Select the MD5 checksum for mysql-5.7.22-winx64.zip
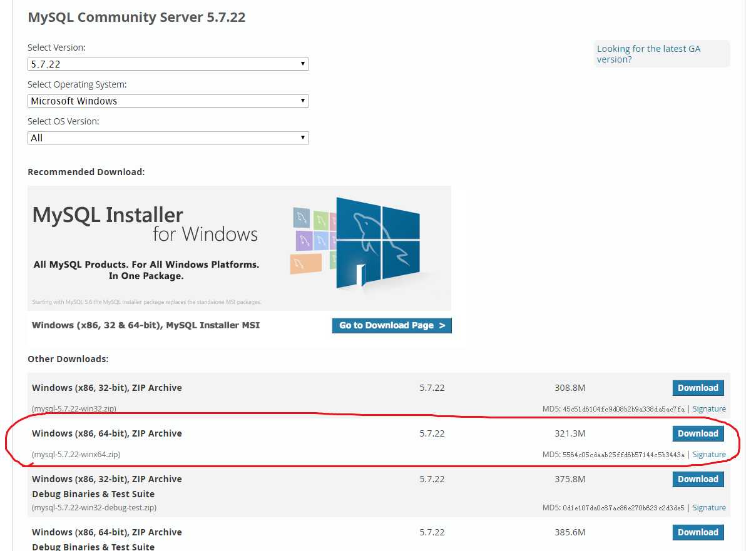Screen dimensions: 756x551 (x=623, y=455)
